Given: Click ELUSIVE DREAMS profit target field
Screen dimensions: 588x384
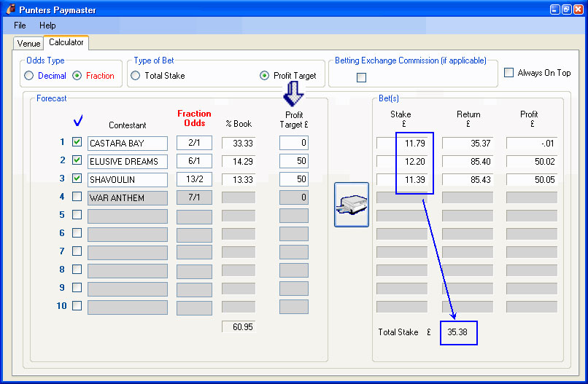Looking at the screenshot, I should pos(294,161).
